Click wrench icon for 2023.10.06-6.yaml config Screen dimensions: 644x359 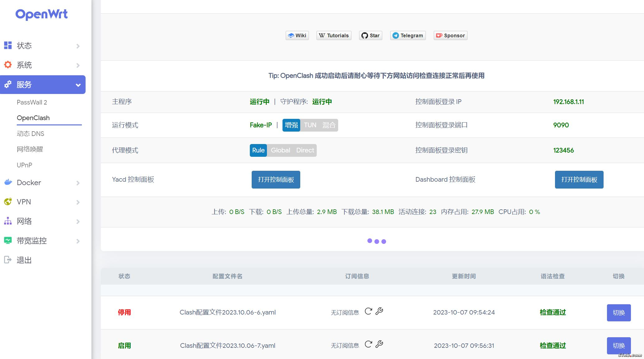(x=379, y=311)
